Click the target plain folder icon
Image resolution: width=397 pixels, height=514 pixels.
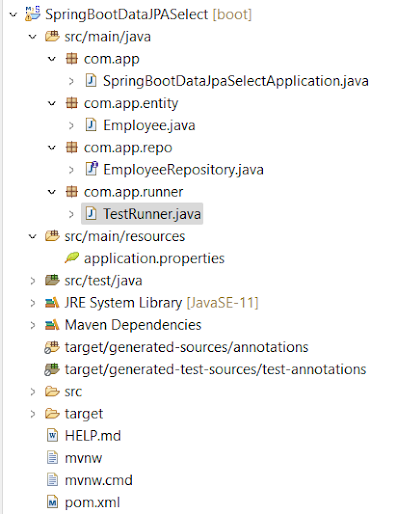click(52, 413)
